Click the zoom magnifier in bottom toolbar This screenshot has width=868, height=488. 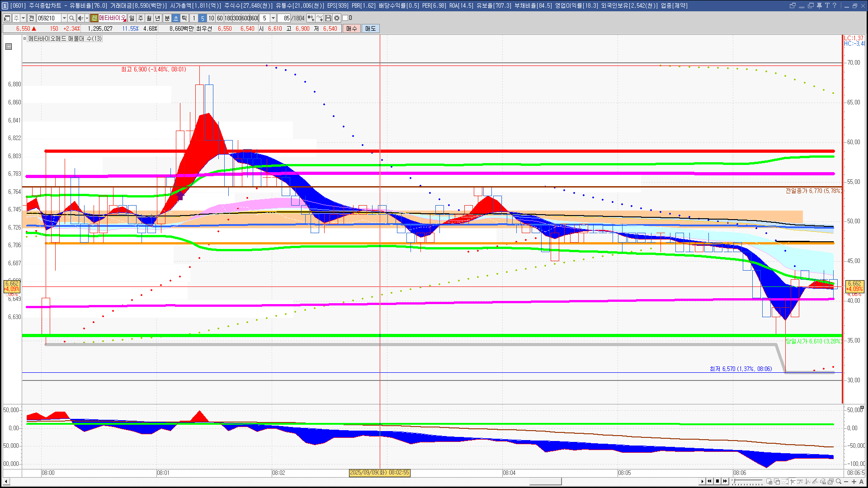839,482
